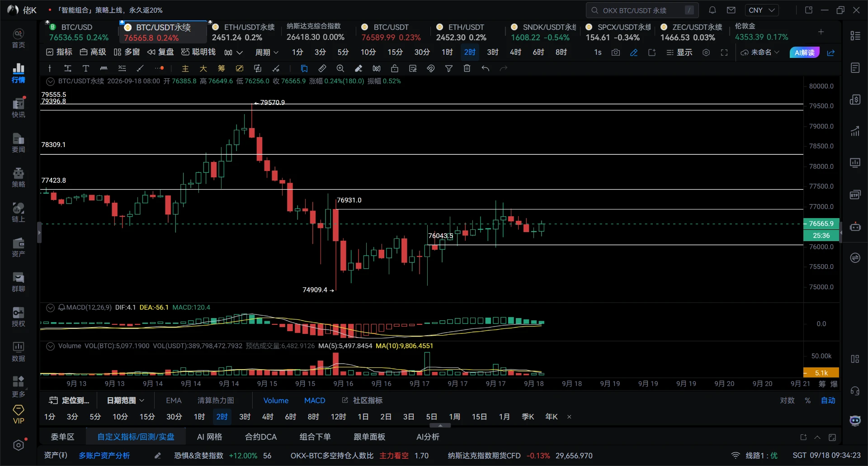Switch to the 伦敦金 ticker tab

763,32
